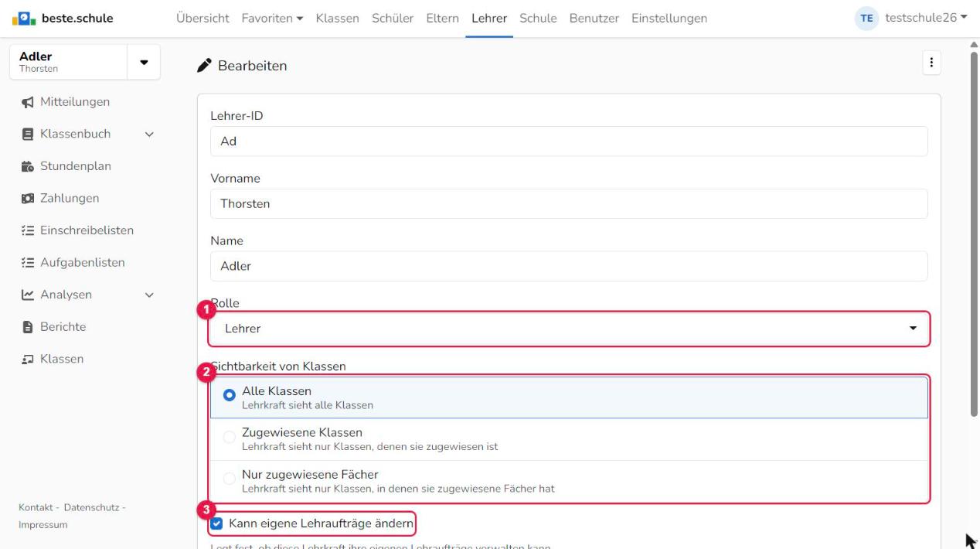Open the teacher switcher dropdown arrow

point(143,63)
